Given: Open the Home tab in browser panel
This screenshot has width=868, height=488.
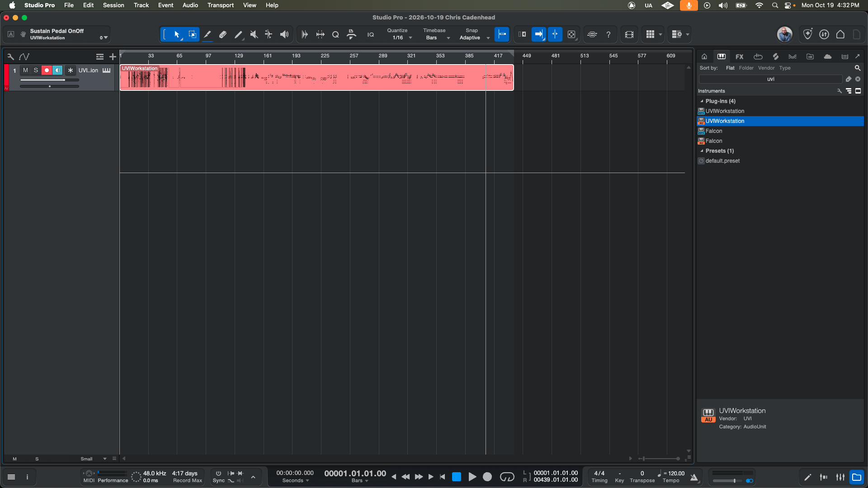Looking at the screenshot, I should point(704,56).
